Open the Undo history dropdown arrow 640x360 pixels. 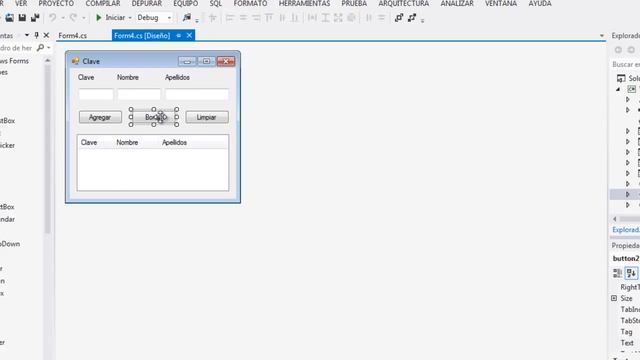[63, 18]
